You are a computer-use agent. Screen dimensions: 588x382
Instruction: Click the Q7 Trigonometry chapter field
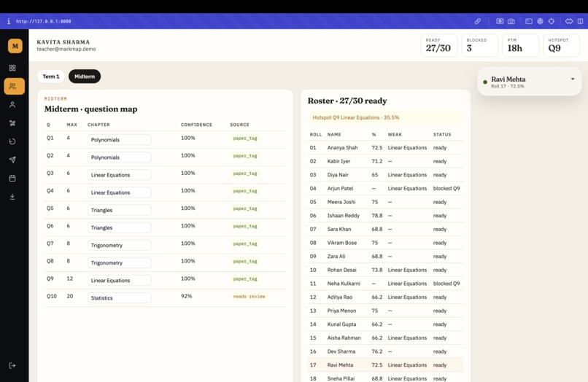[119, 246]
